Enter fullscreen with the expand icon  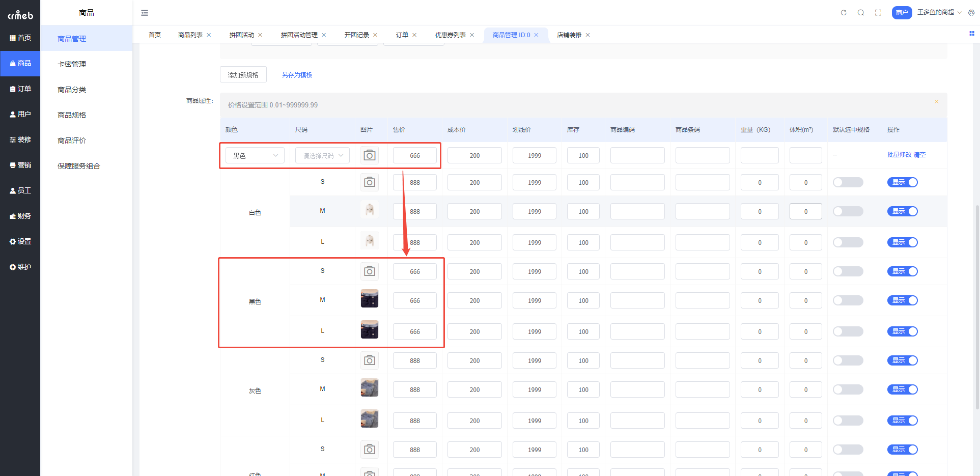[x=878, y=12]
